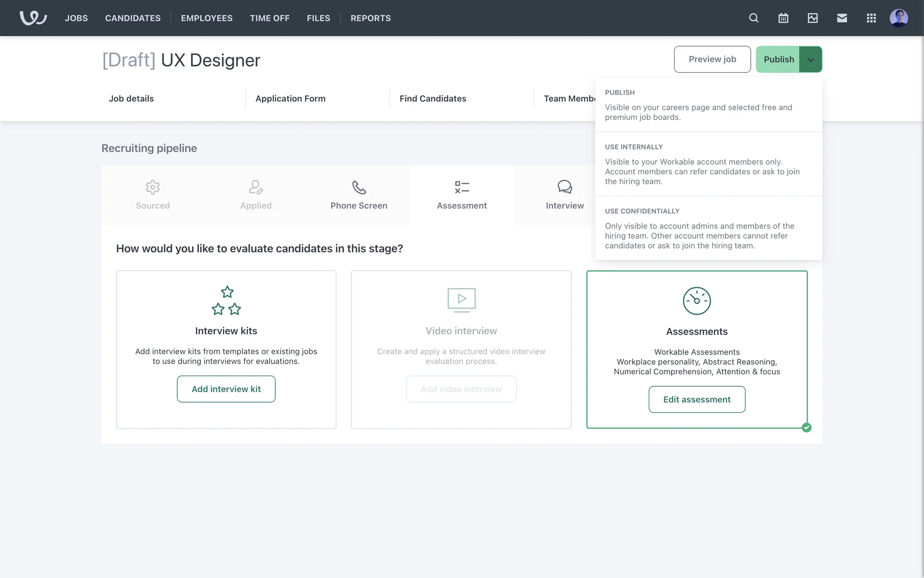Open the mail inbox icon
The image size is (924, 578).
tap(842, 18)
